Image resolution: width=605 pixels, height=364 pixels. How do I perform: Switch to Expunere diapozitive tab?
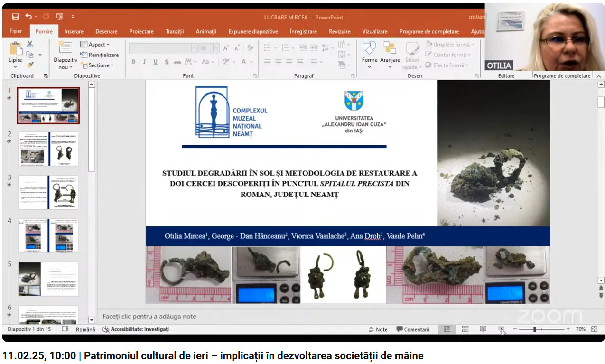click(253, 31)
